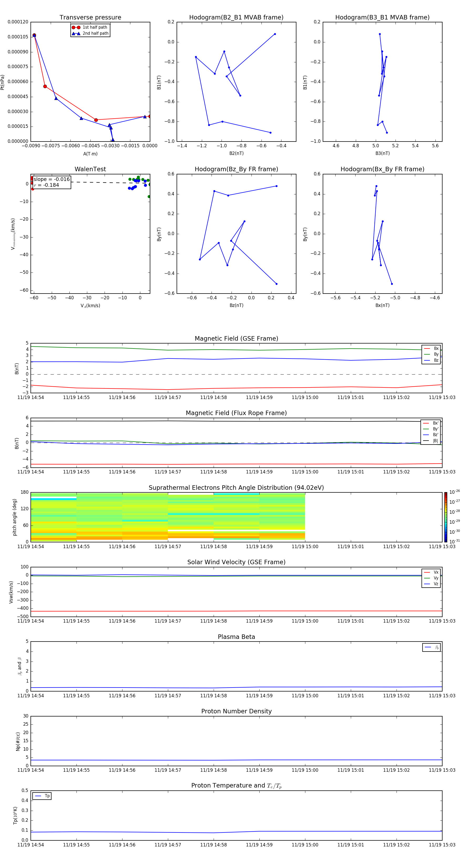Click the '2nd half path' legend entry

tap(90, 33)
